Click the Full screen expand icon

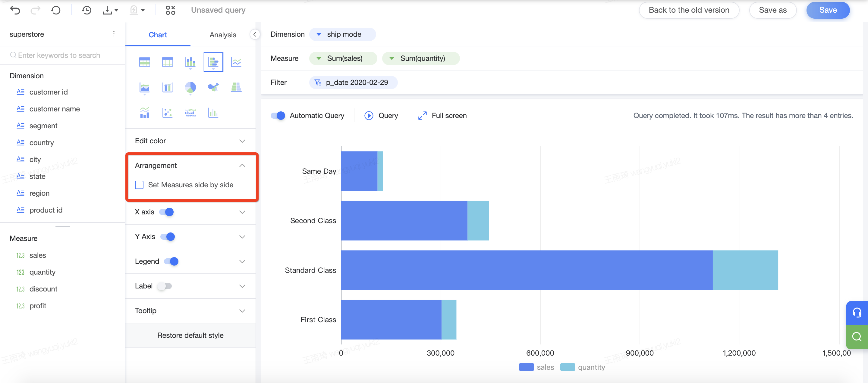click(x=422, y=116)
